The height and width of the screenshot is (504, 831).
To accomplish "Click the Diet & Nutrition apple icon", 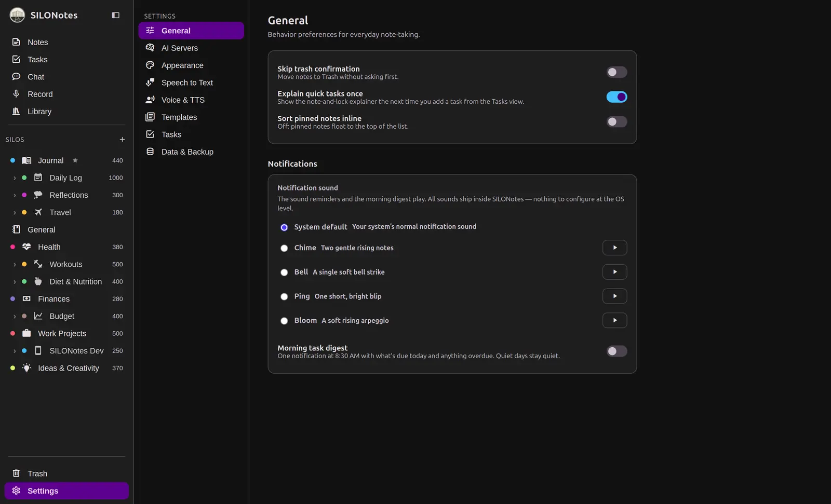I will point(38,281).
